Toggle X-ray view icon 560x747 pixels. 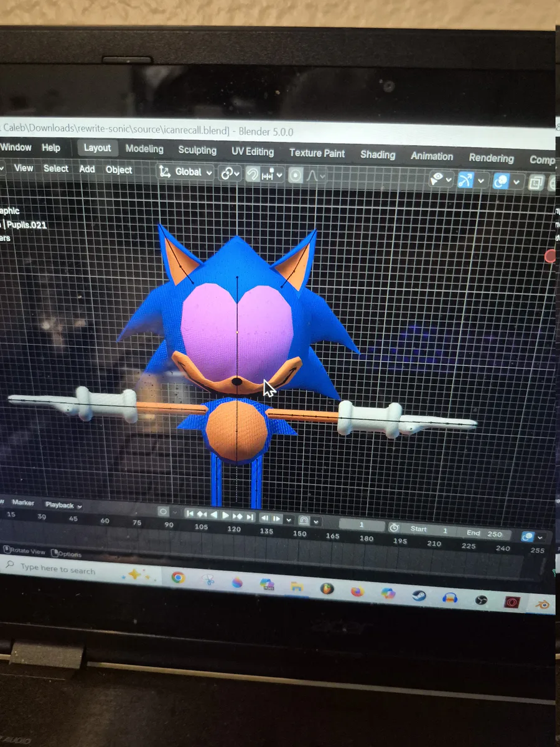tap(536, 183)
